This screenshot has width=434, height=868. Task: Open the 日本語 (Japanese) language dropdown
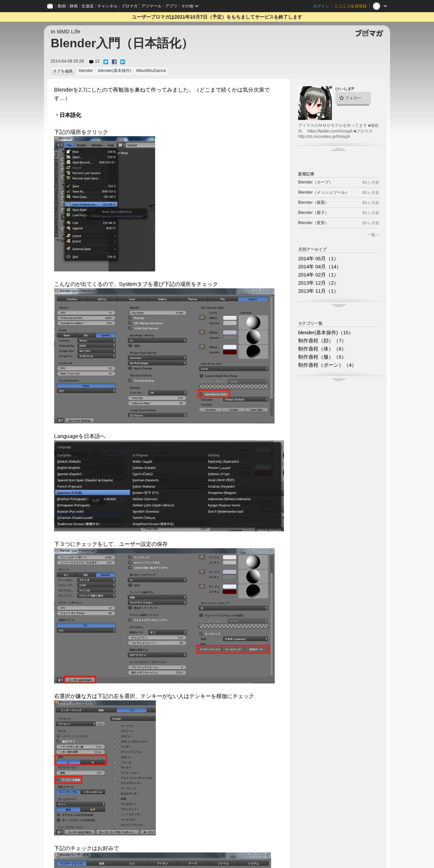[246, 639]
